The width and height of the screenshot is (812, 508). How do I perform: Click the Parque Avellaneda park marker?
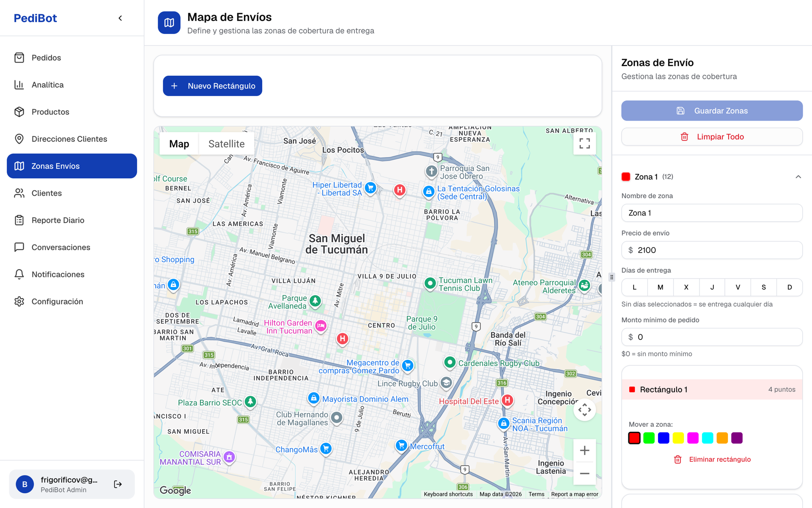(315, 301)
